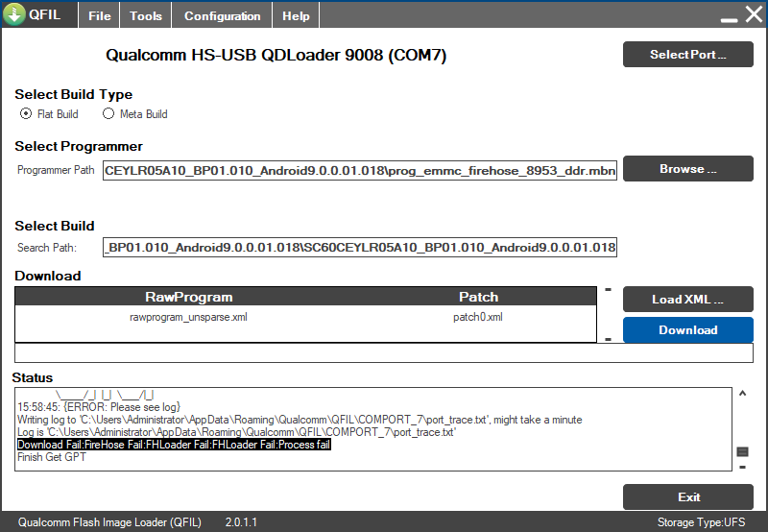Click the download progress bar
768x532 pixels.
[x=383, y=353]
